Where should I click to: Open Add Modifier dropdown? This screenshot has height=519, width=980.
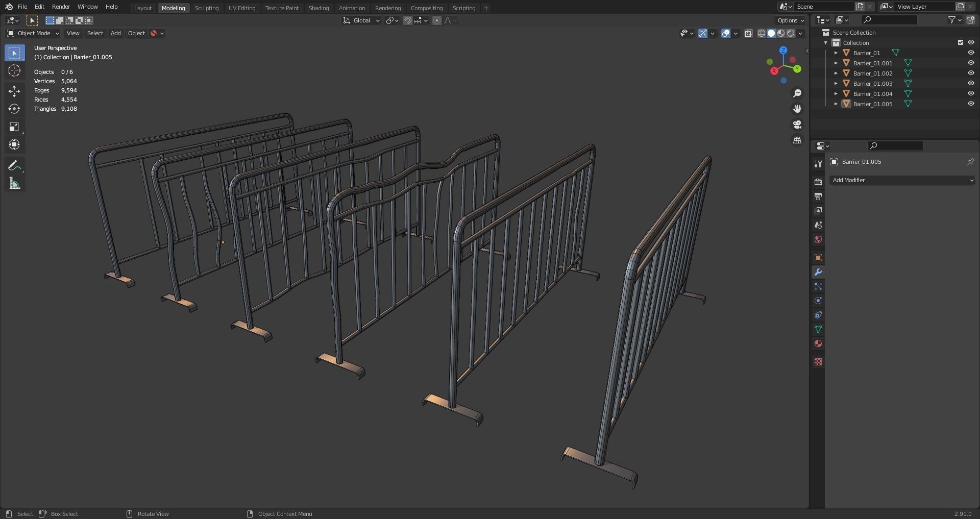point(902,180)
